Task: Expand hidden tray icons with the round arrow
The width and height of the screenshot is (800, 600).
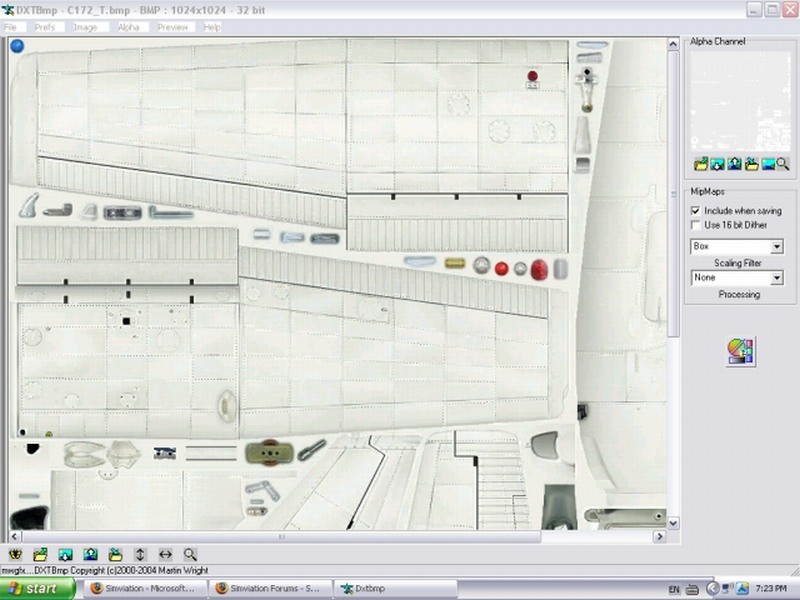Action: point(712,589)
